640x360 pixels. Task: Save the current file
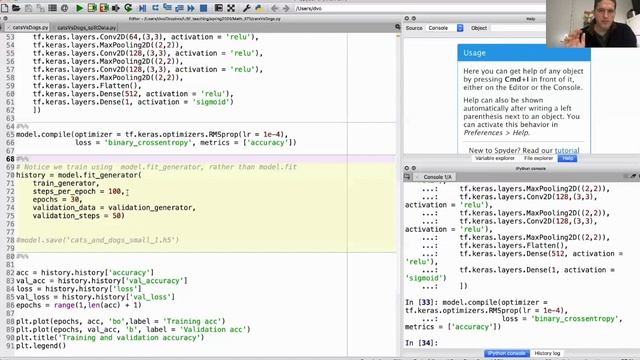29,8
